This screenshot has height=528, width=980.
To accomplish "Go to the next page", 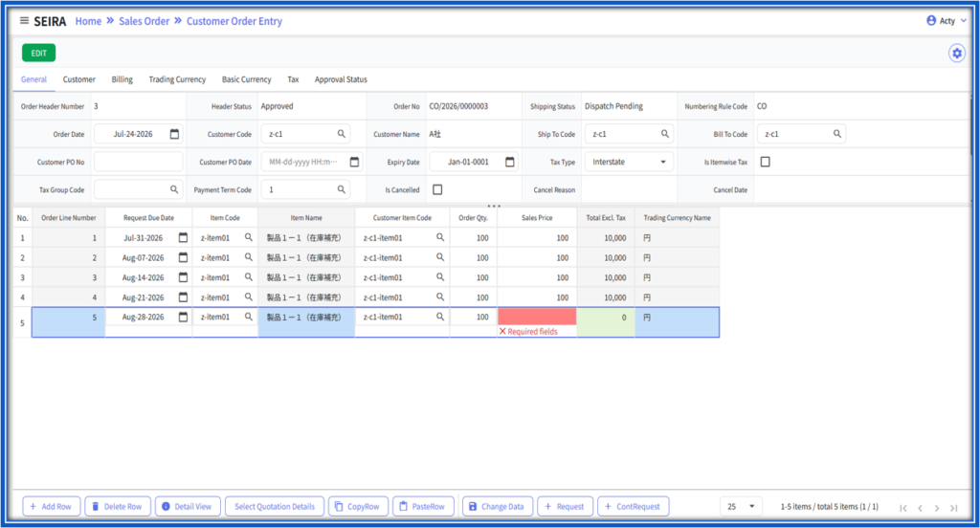I will click(937, 508).
